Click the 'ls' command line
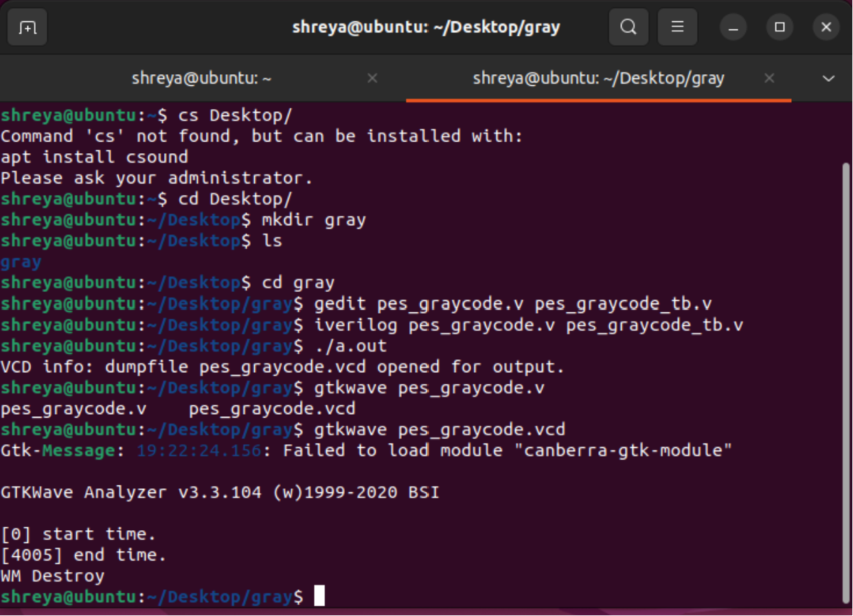The width and height of the screenshot is (853, 616). pyautogui.click(x=272, y=240)
